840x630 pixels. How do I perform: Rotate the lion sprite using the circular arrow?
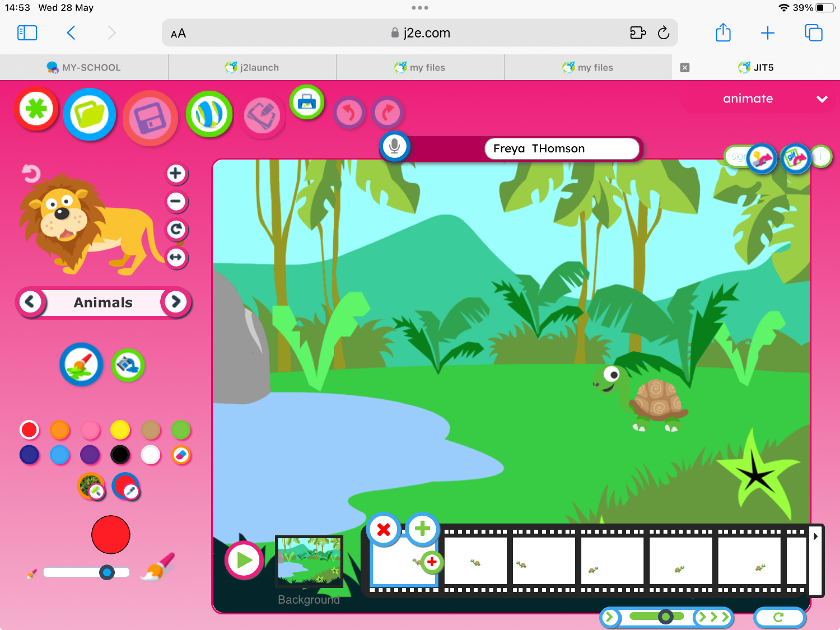tap(176, 230)
